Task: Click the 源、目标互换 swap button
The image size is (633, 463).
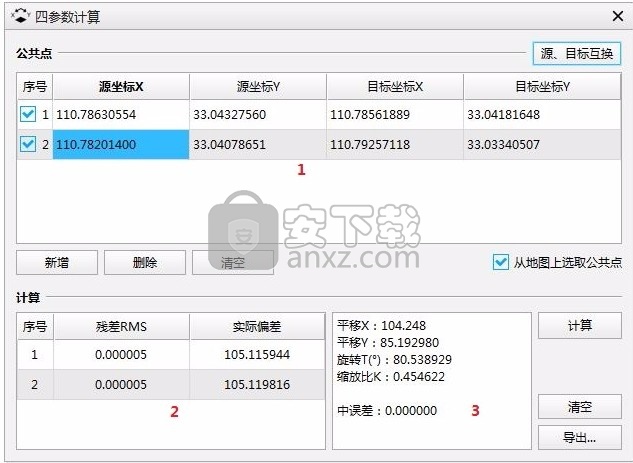Action: pyautogui.click(x=577, y=53)
